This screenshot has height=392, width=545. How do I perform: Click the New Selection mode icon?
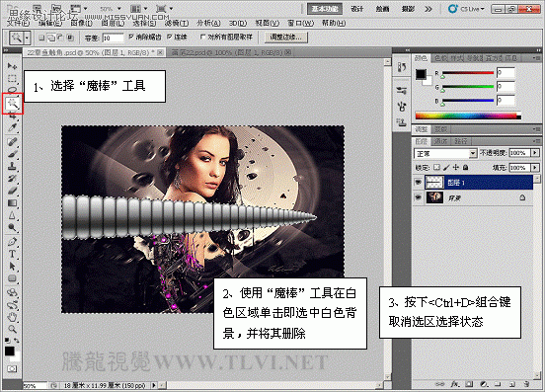pos(41,38)
